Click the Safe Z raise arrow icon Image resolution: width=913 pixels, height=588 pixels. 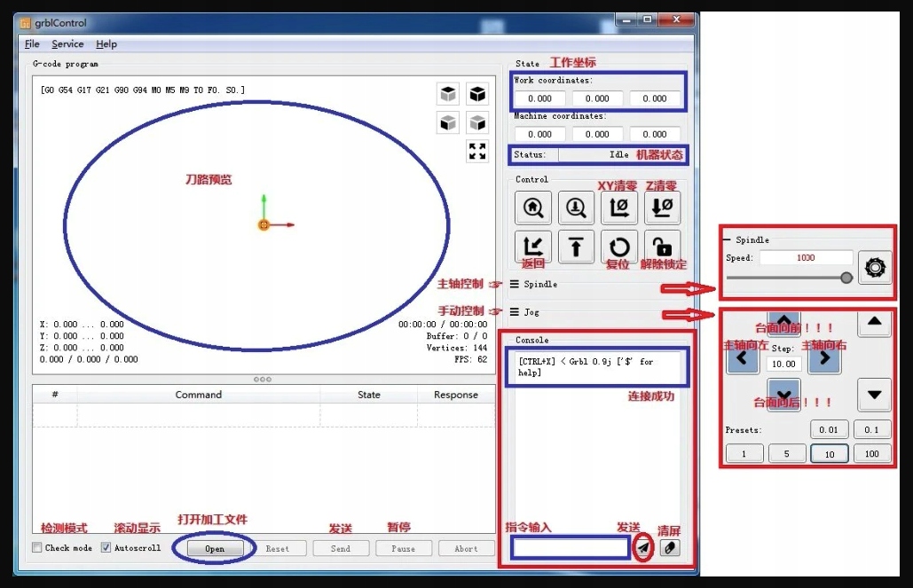pos(576,247)
